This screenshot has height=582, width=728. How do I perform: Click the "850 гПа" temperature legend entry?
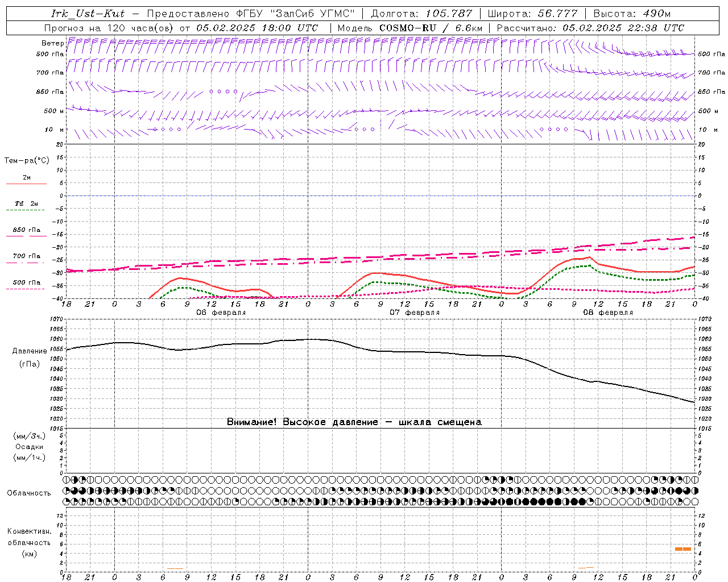pos(27,230)
